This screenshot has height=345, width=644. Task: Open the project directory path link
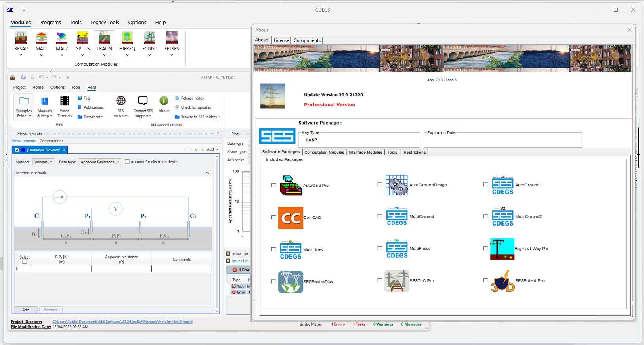point(122,322)
